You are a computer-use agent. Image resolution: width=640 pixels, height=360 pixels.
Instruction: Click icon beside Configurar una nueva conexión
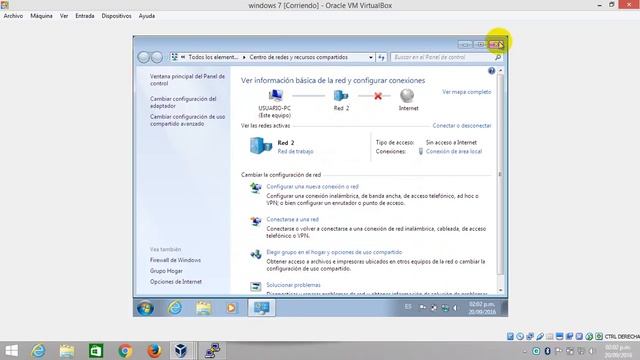[256, 189]
